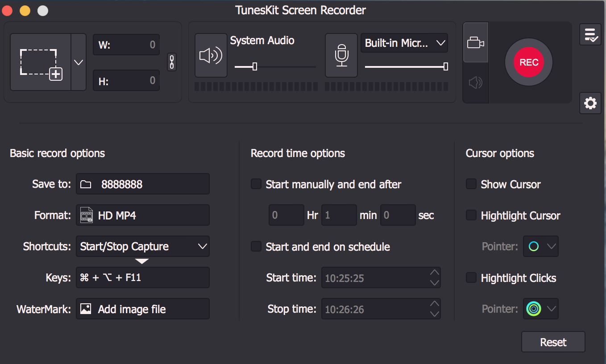Select the audio-only recording mode icon

476,83
